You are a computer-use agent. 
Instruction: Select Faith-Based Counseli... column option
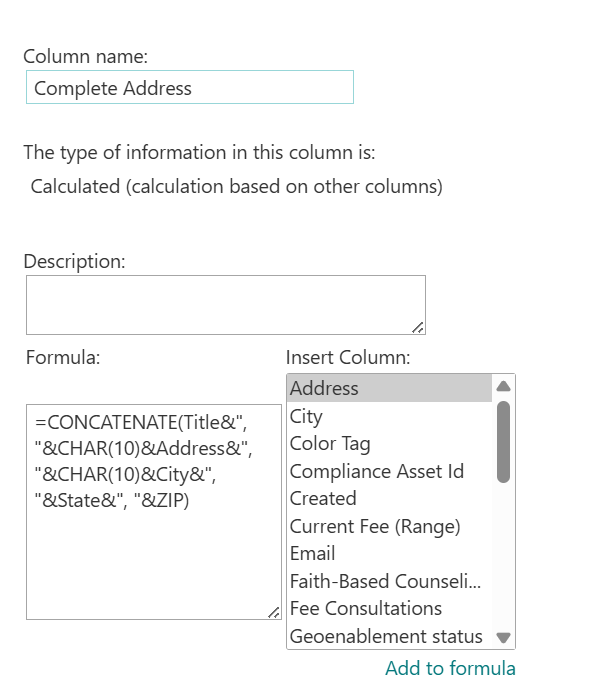[389, 581]
